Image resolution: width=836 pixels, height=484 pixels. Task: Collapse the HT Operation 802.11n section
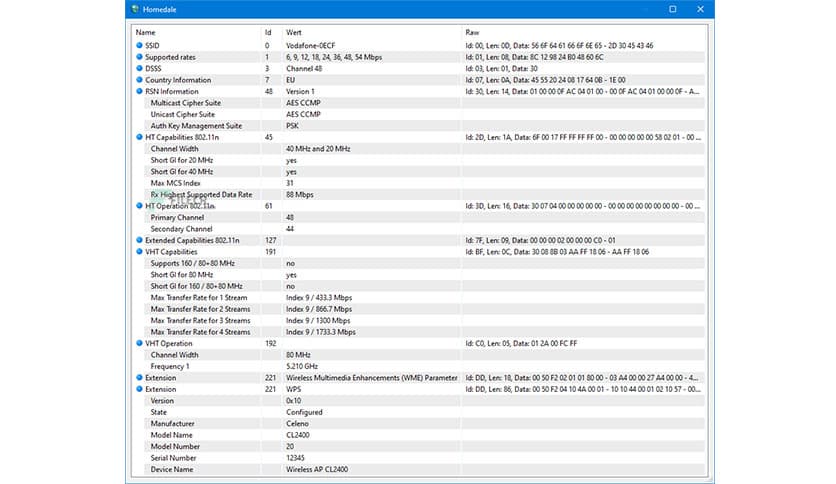tap(139, 206)
